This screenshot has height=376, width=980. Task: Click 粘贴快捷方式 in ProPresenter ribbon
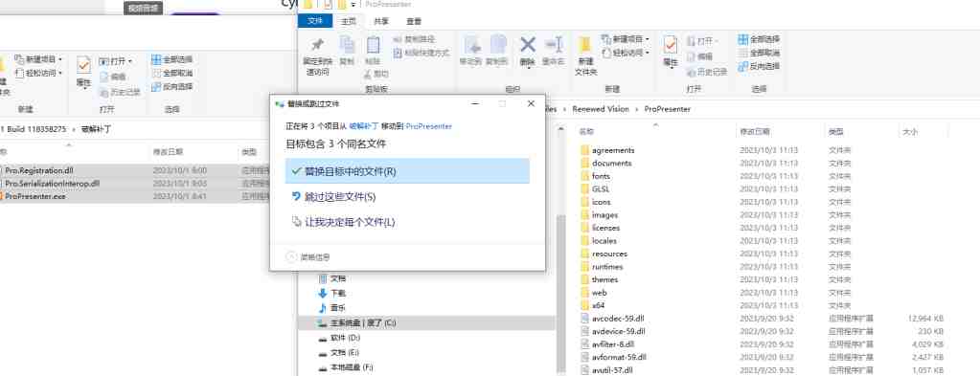[422, 53]
